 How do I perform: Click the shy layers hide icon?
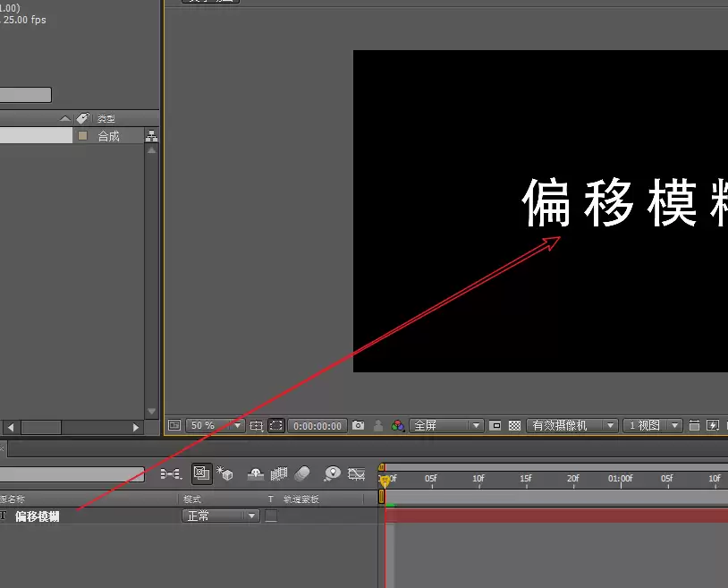point(256,473)
